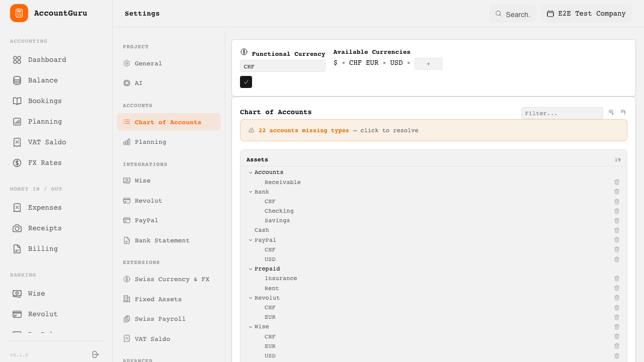Click the logout icon at the sidebar bottom
The height and width of the screenshot is (362, 644).
click(96, 354)
